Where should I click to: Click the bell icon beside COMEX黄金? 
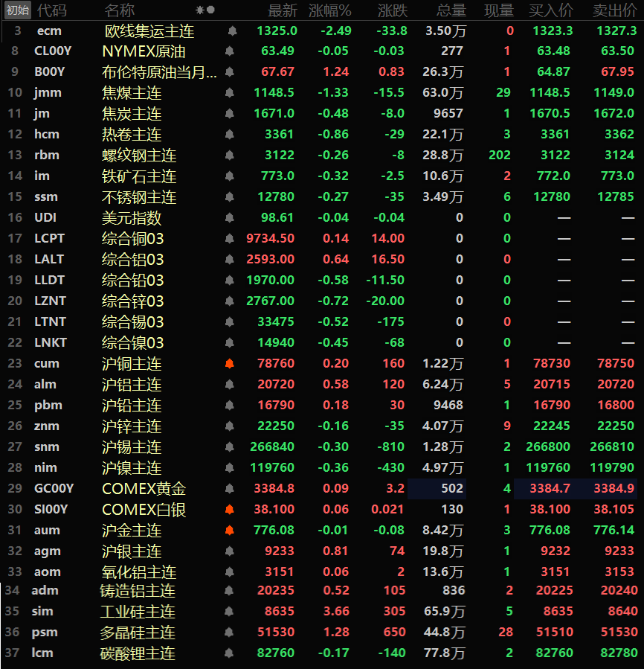(229, 489)
